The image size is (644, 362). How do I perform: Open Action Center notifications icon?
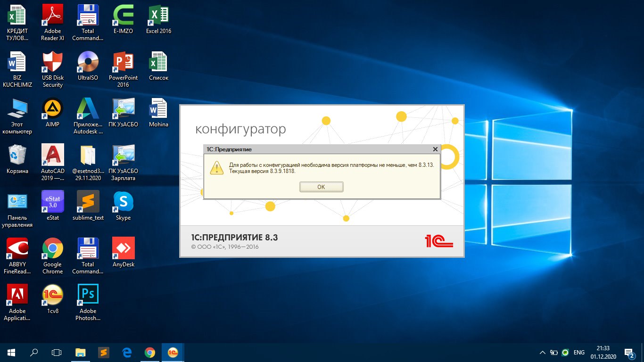[x=629, y=352]
